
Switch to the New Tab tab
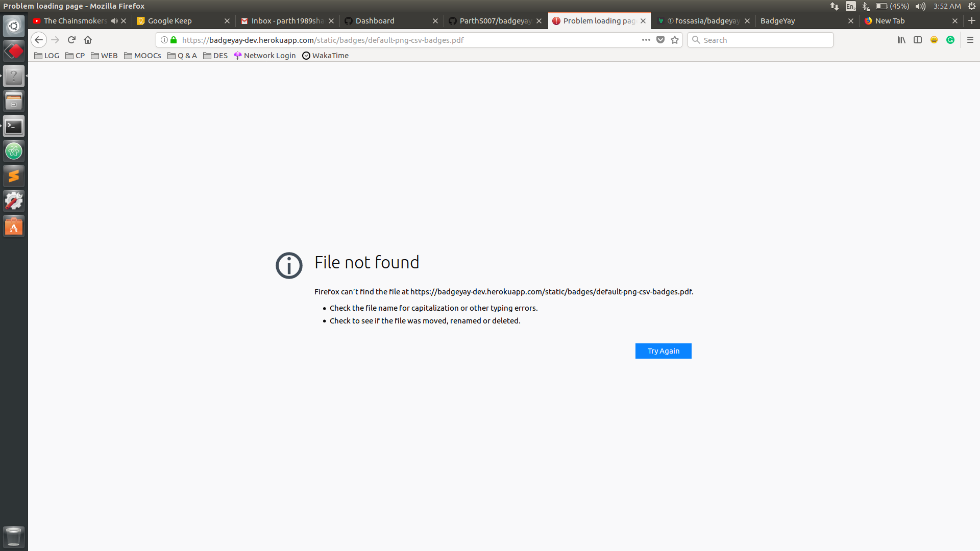click(x=912, y=21)
